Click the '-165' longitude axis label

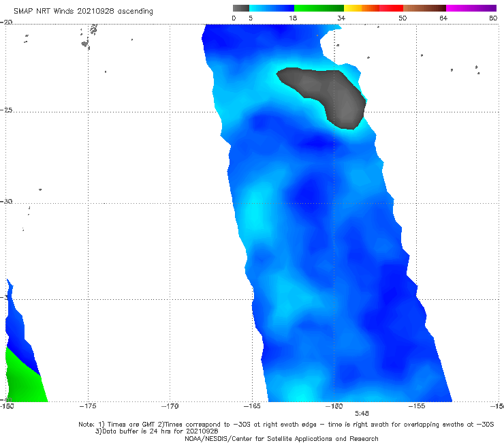252,406
